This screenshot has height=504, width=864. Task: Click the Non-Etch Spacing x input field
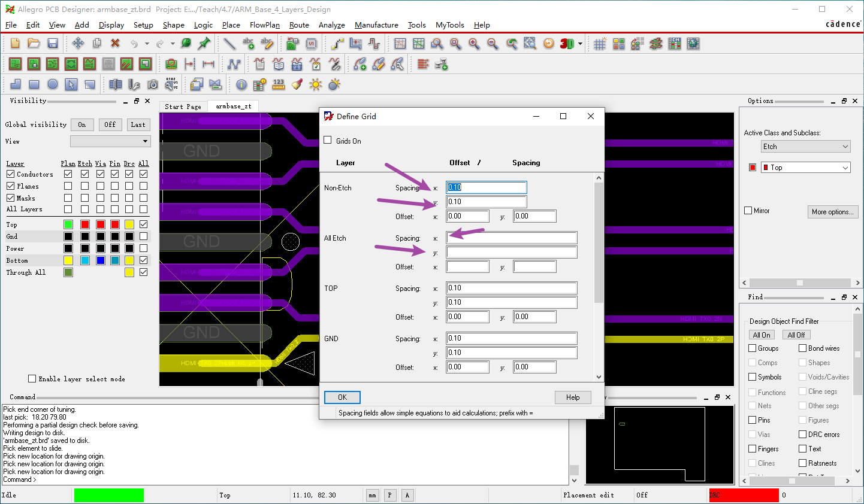coord(487,187)
